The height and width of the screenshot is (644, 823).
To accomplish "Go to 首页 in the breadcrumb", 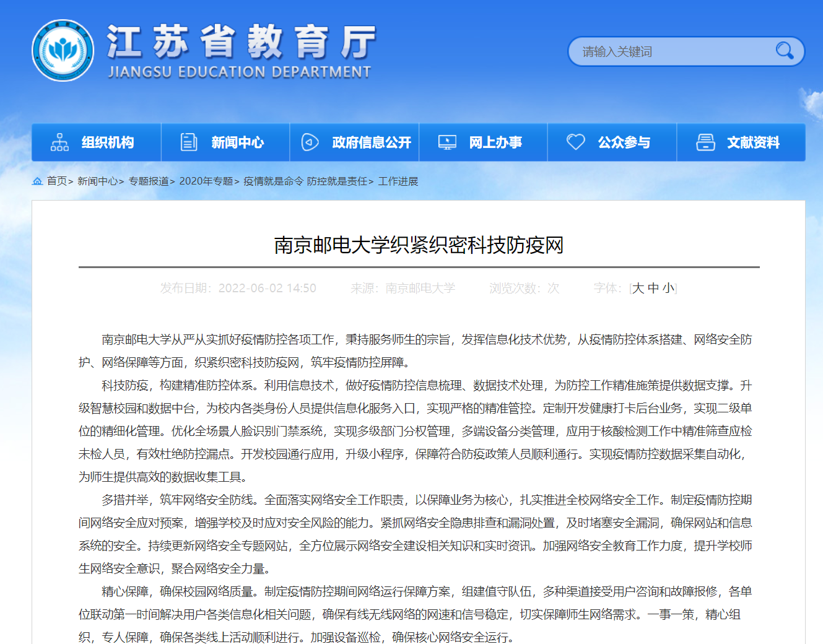I will tap(57, 181).
